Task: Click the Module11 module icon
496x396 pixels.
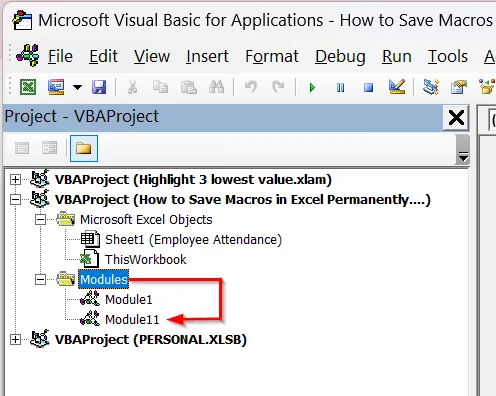Action: [x=90, y=319]
